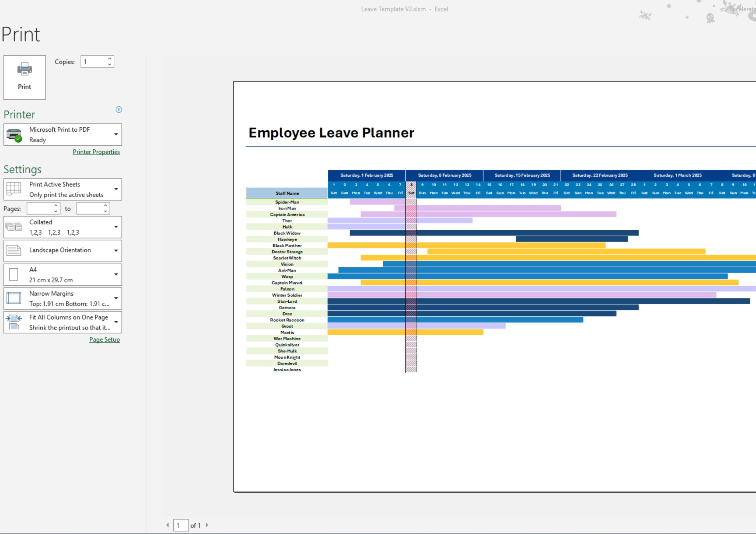Click the Collated pages icon
This screenshot has height=534, width=756.
14,227
